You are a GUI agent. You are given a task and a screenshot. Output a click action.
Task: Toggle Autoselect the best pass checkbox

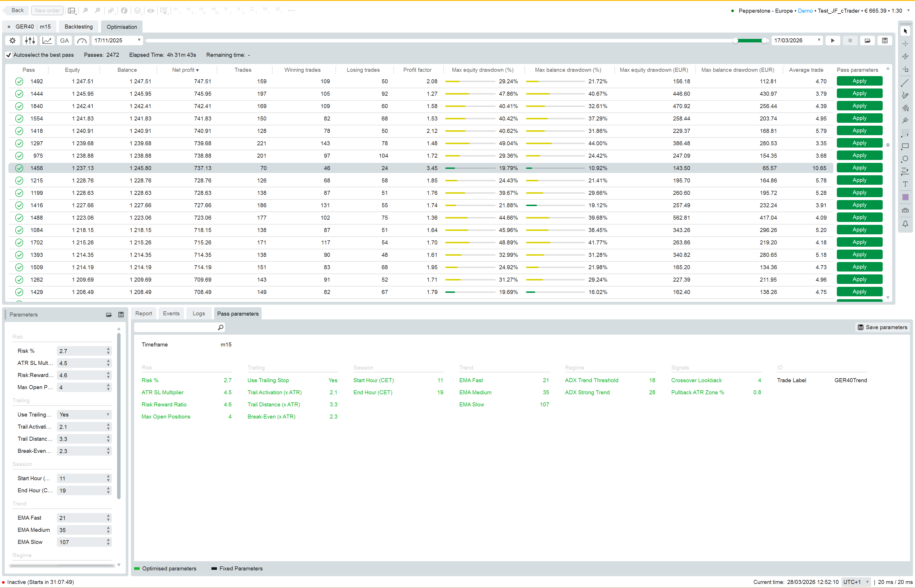[x=9, y=55]
